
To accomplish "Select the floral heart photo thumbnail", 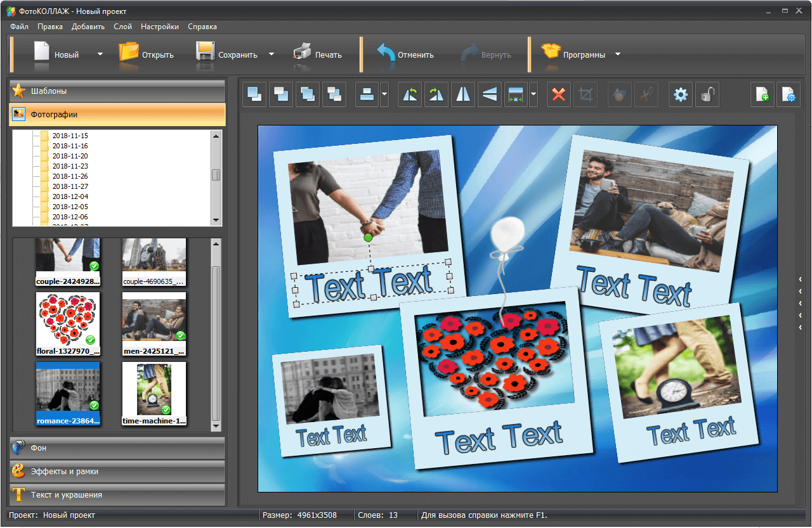I will (68, 318).
